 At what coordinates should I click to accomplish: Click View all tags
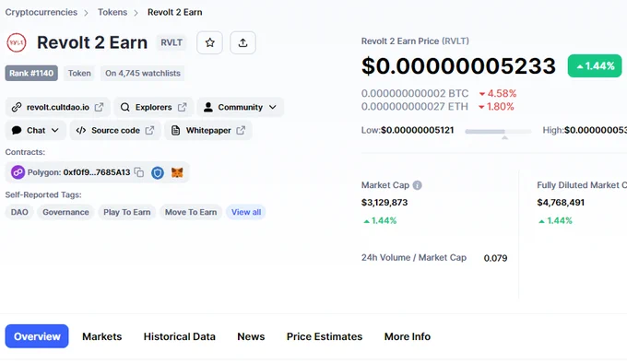point(246,212)
